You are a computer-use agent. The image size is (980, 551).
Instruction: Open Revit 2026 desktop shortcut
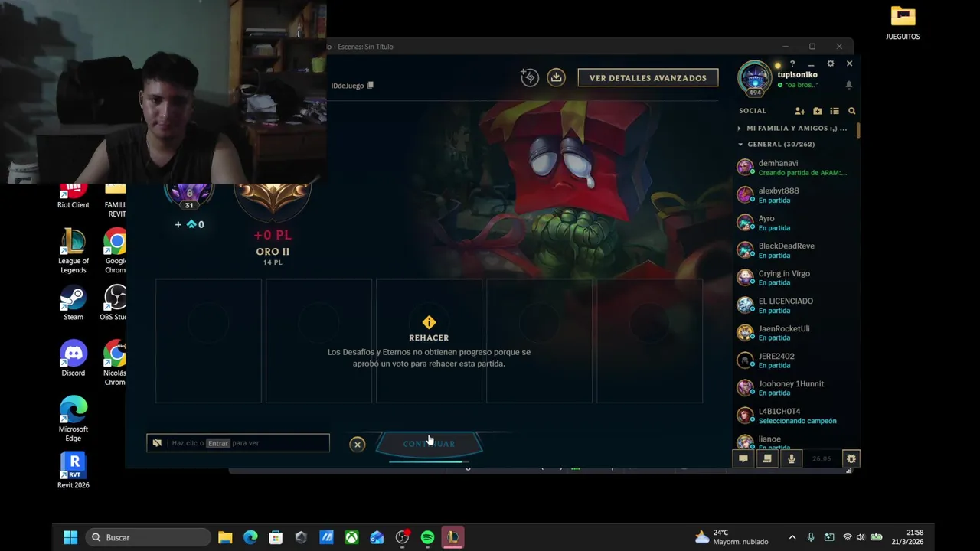pos(73,471)
